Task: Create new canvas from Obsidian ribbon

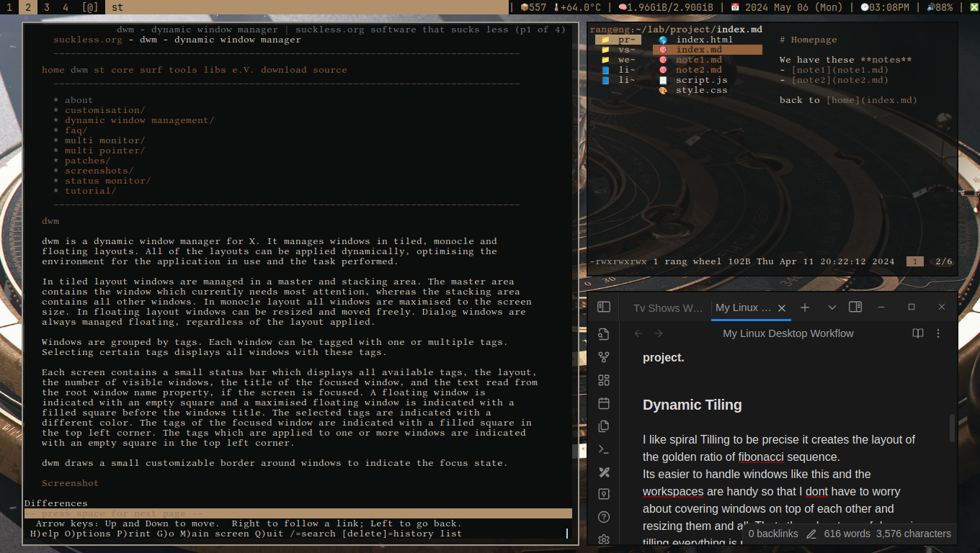Action: coord(604,380)
